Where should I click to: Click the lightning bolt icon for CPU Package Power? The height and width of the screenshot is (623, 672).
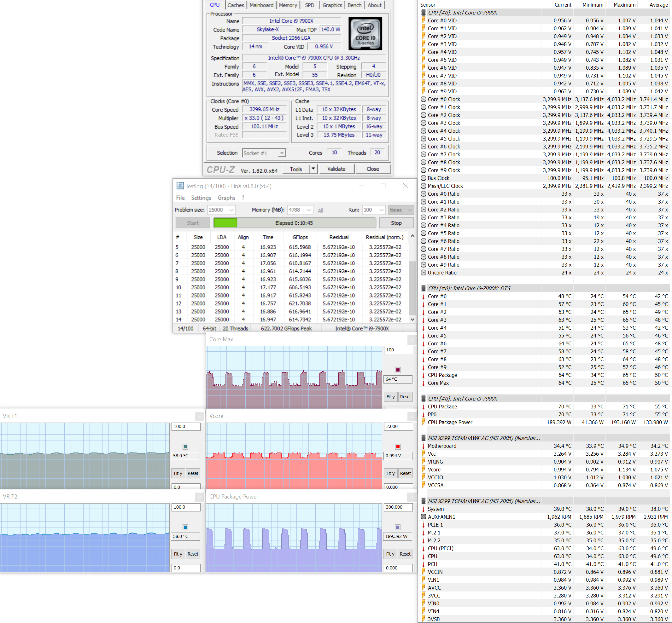(424, 422)
